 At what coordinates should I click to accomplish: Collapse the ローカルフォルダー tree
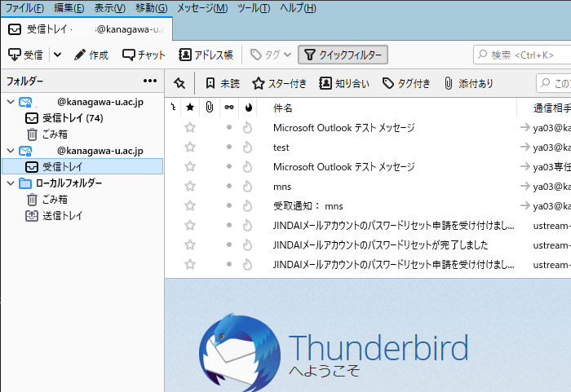click(11, 183)
